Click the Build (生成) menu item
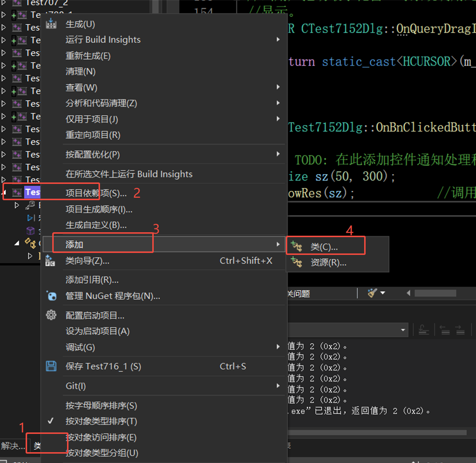This screenshot has width=476, height=463. point(80,24)
